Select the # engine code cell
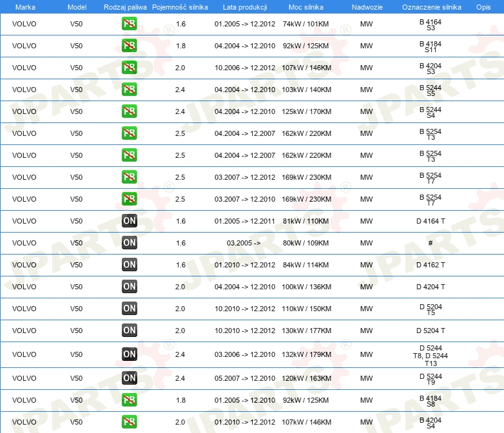Screen dimensions: 504x433 tap(431, 243)
